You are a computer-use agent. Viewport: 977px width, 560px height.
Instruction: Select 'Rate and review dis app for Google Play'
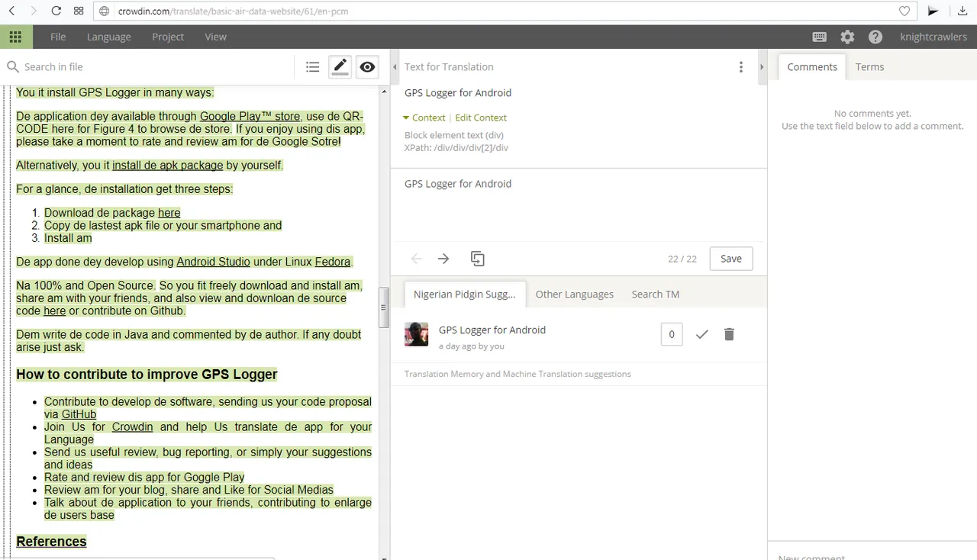point(144,478)
